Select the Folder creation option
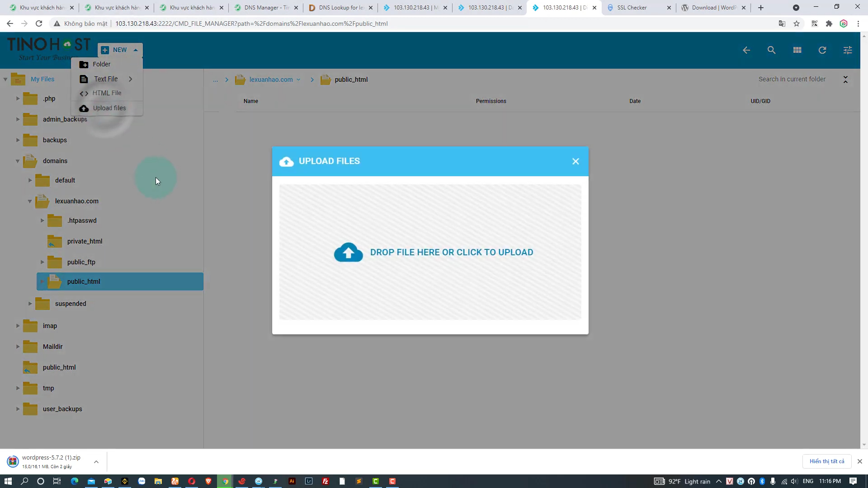This screenshot has width=868, height=488. coord(101,64)
